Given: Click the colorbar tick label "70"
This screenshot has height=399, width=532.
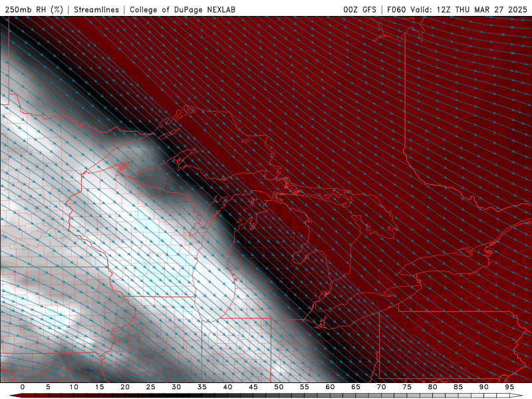Looking at the screenshot, I should point(381,387).
